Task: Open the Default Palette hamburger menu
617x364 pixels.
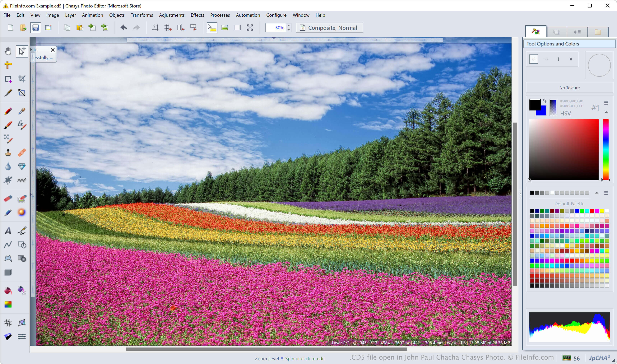Action: 606,193
